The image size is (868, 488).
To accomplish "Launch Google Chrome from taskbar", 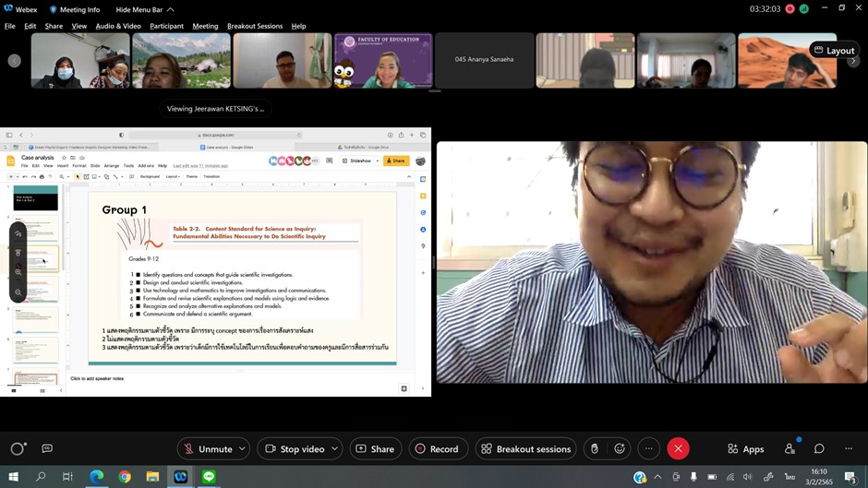I will point(125,476).
